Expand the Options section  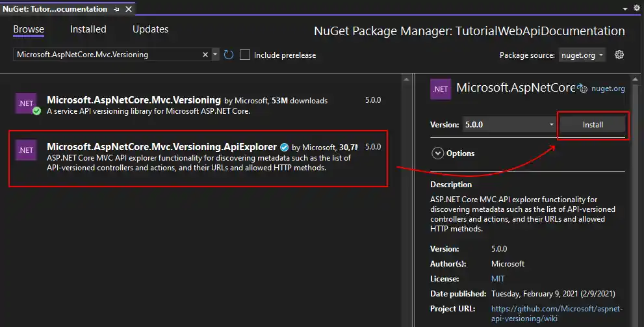point(438,153)
